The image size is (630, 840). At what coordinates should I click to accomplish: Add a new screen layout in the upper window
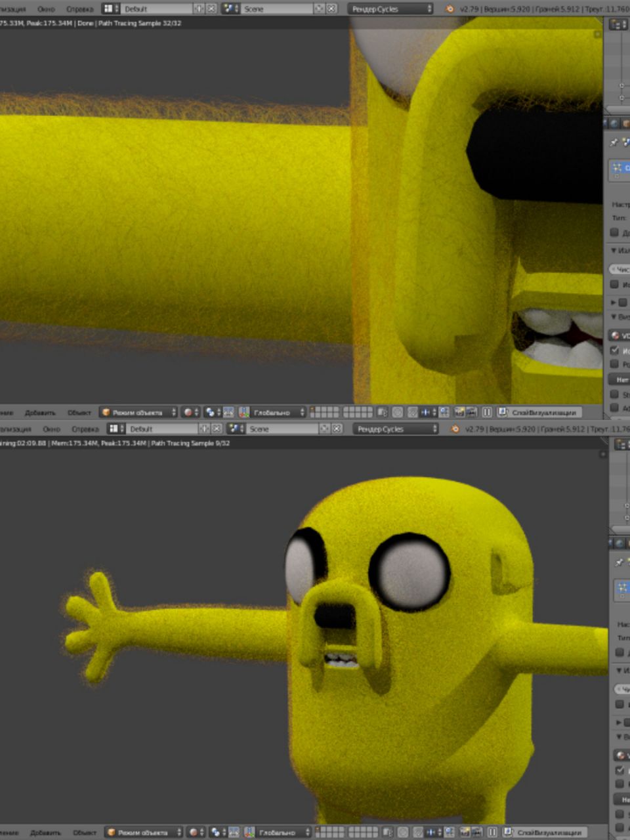199,9
